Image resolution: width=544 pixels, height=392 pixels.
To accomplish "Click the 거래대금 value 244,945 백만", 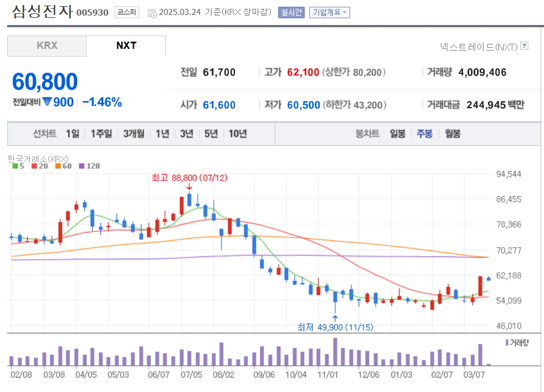I will tap(495, 105).
